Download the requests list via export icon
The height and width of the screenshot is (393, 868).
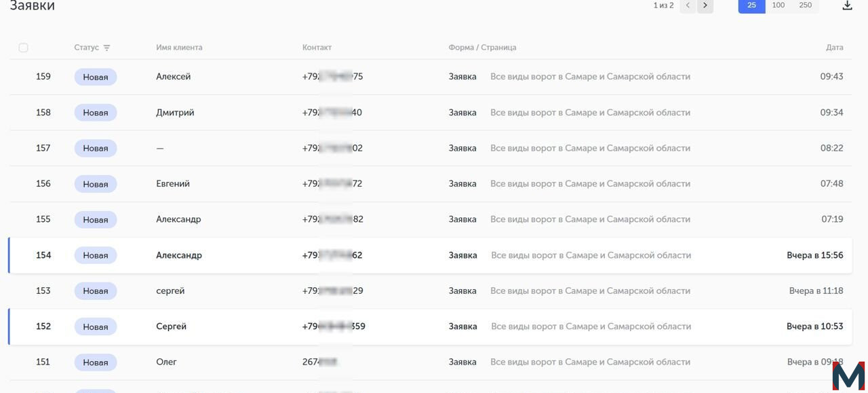coord(847,5)
